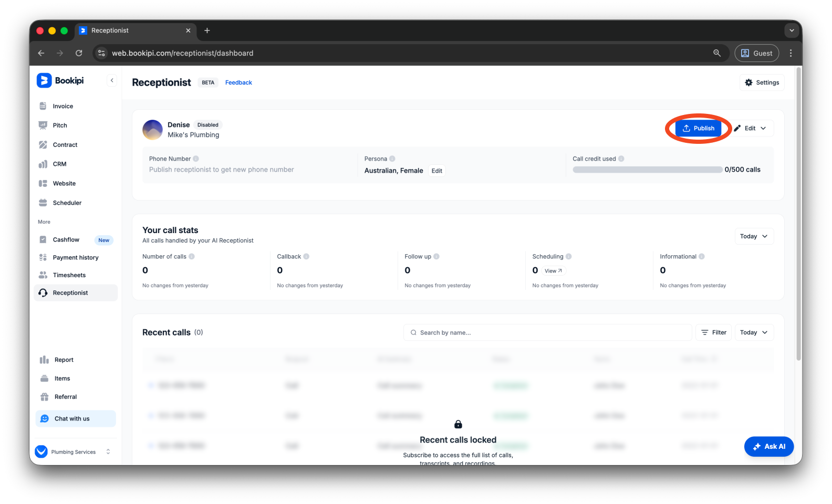This screenshot has width=832, height=504.
Task: Click the Receptionist headset icon
Action: pos(43,293)
